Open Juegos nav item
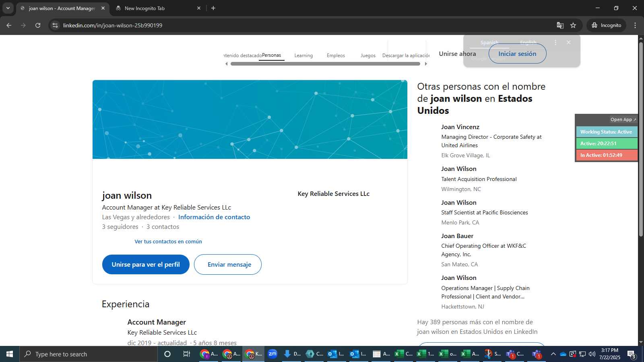The image size is (644, 362). tap(368, 56)
